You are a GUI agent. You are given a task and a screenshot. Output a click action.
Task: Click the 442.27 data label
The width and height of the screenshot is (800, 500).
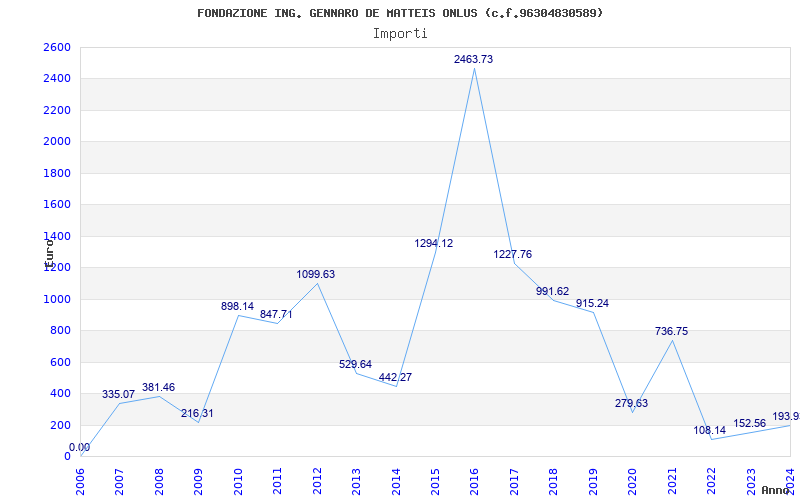395,378
